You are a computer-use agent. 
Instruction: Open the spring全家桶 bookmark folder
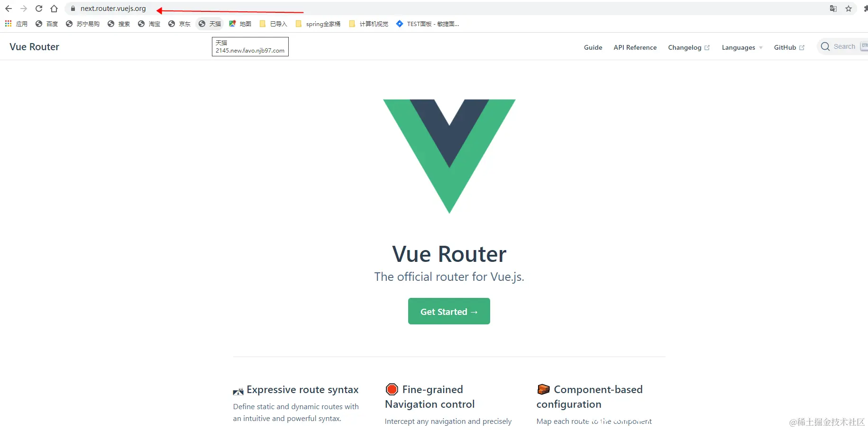318,24
